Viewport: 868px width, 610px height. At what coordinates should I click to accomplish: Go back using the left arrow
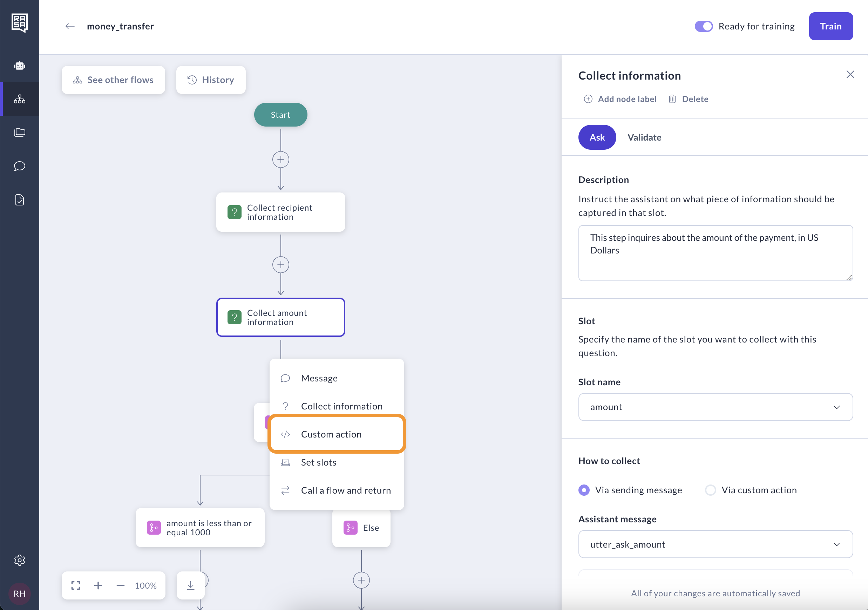(x=70, y=26)
